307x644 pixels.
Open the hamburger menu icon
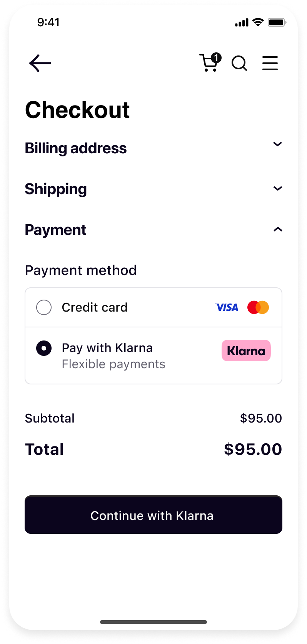point(270,63)
